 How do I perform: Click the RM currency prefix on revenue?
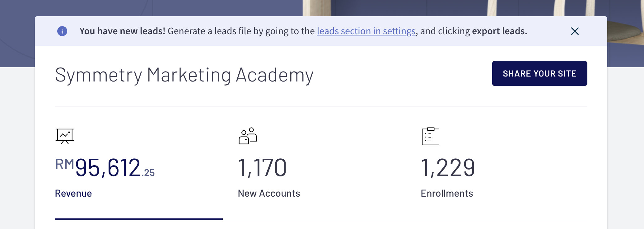click(65, 164)
